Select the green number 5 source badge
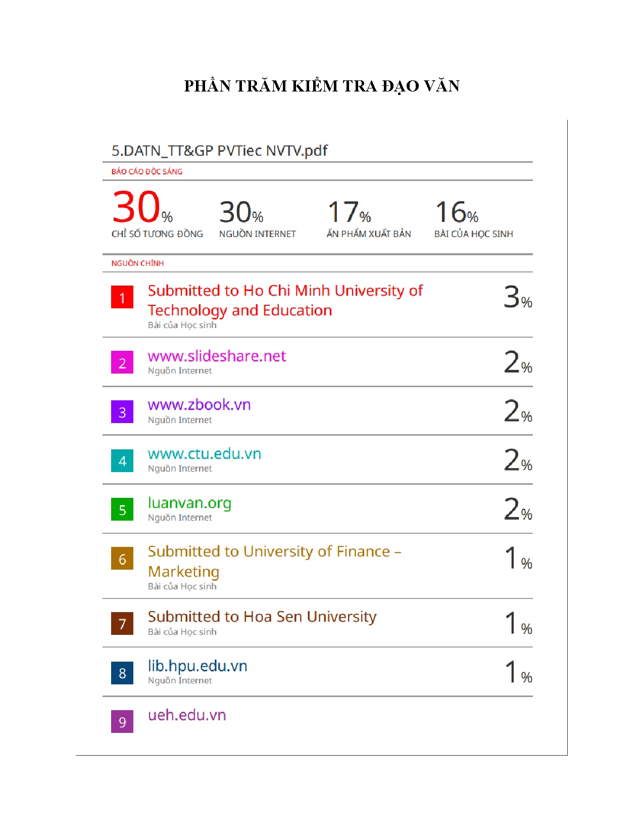This screenshot has height=834, width=644. tap(122, 509)
